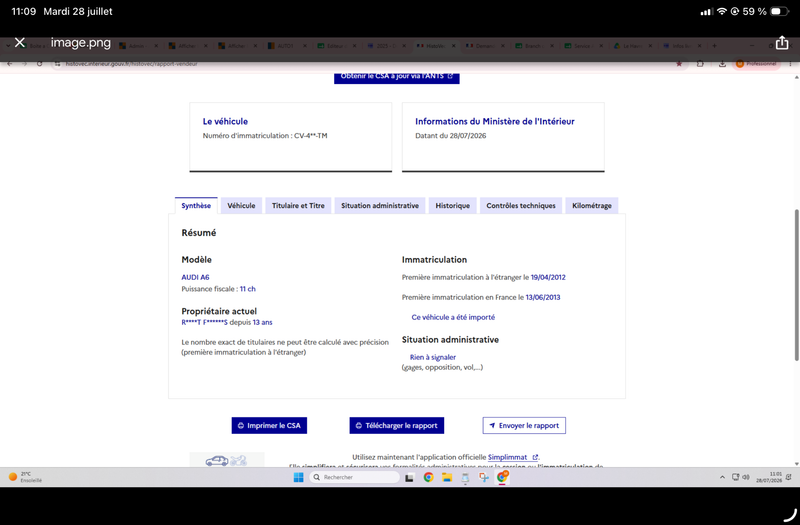Go back with the browser back arrow
Image resolution: width=800 pixels, height=525 pixels.
pos(10,64)
